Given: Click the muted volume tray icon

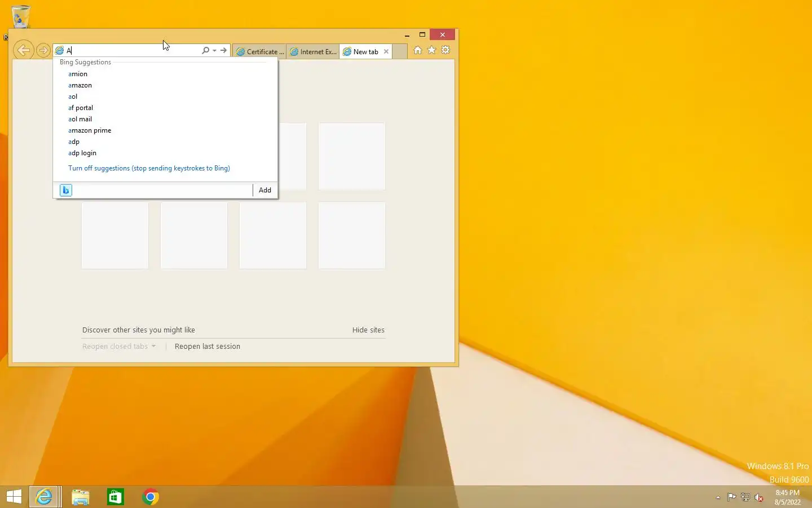Looking at the screenshot, I should pyautogui.click(x=759, y=497).
